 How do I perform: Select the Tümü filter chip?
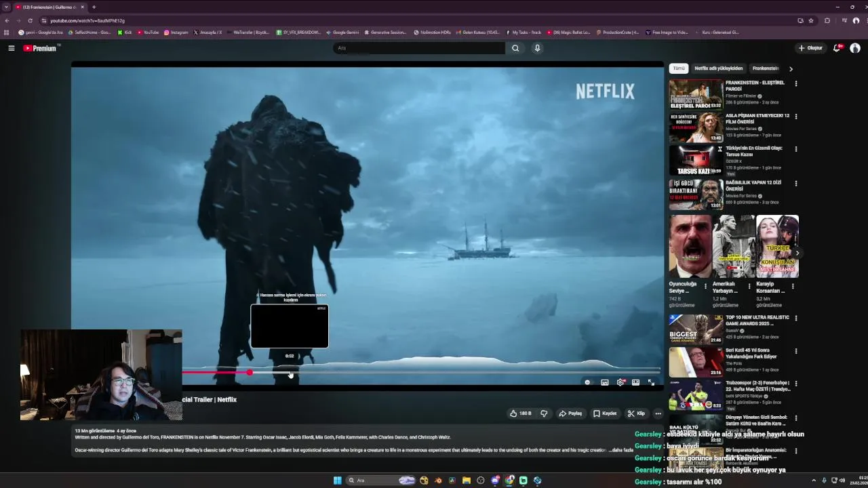[679, 68]
